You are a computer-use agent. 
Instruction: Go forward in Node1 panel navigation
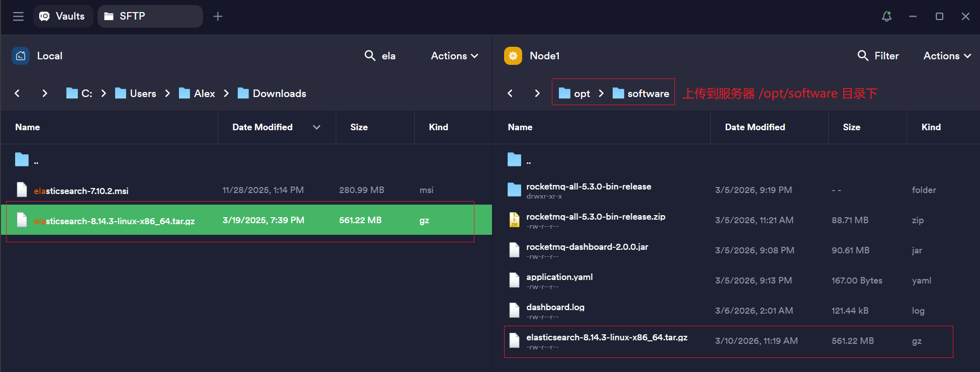[537, 94]
